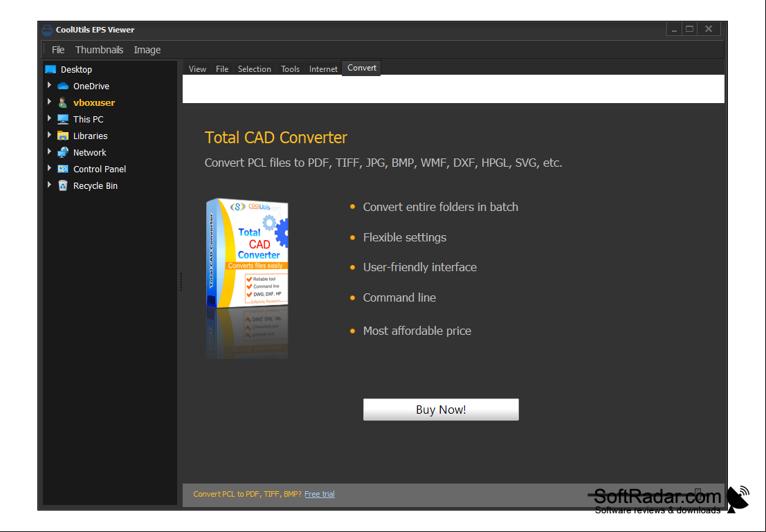Click the Total CAD Converter box image

click(x=247, y=253)
